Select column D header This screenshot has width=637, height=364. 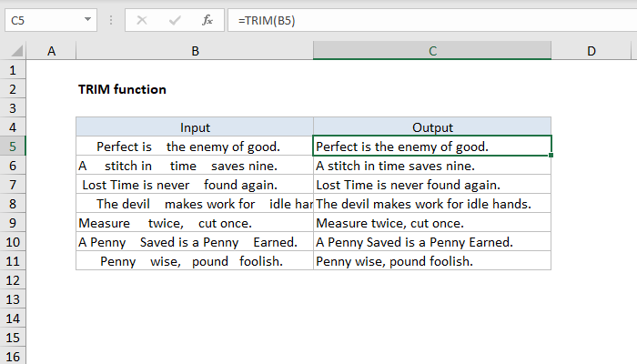[591, 51]
